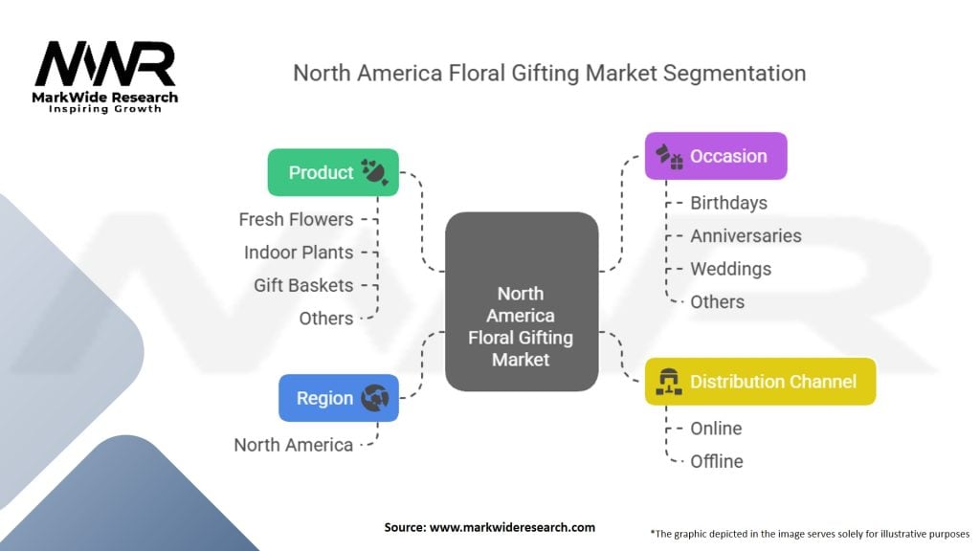Screen dimensions: 980x551
Task: Click the bouquet icon in Product box
Action: [x=374, y=172]
